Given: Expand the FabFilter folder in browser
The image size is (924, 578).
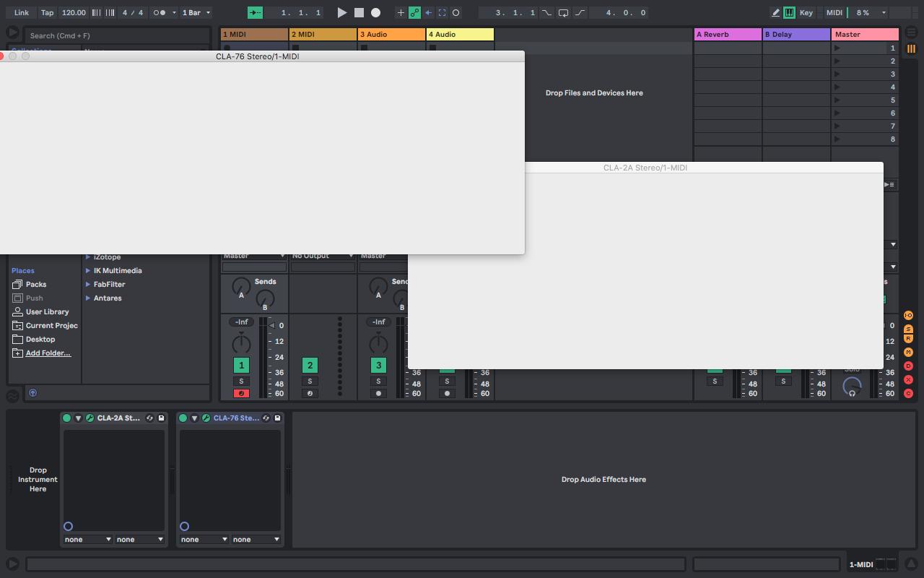Looking at the screenshot, I should [88, 285].
